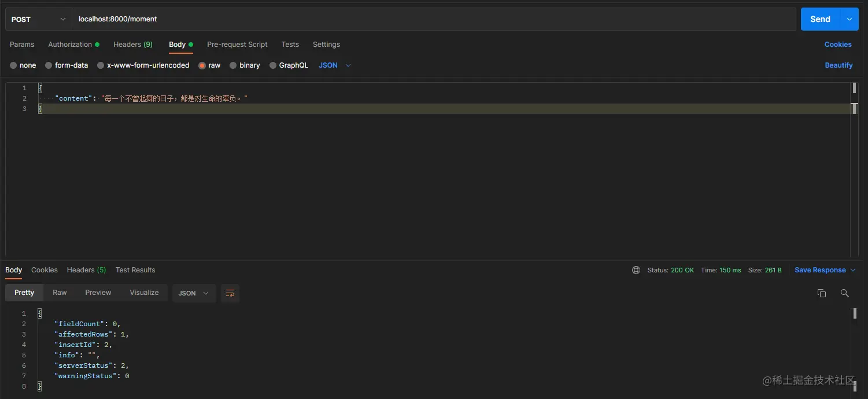Click the "affectedRows" line in response

pyautogui.click(x=91, y=334)
